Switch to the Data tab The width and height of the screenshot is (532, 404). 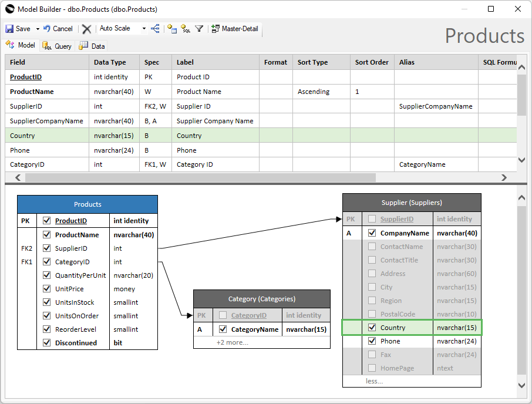[92, 46]
